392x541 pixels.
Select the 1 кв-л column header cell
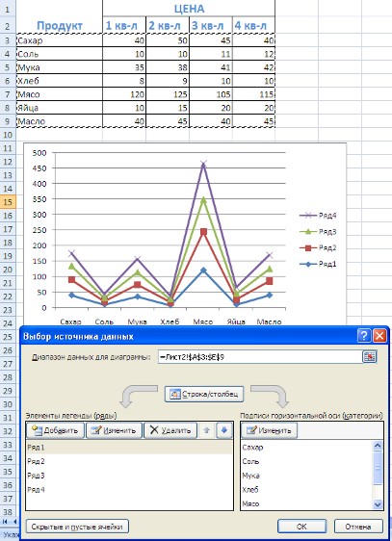[x=124, y=25]
